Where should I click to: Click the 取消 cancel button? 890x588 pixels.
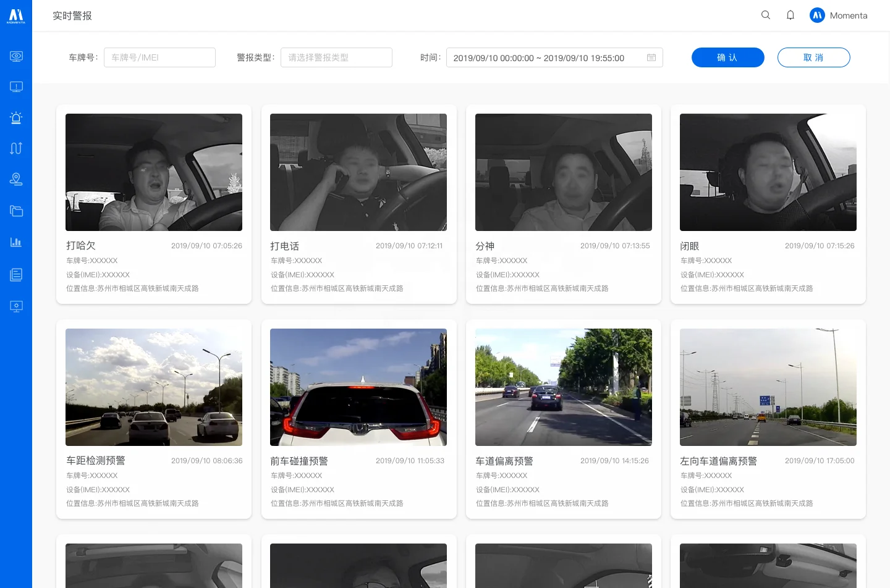click(x=813, y=57)
